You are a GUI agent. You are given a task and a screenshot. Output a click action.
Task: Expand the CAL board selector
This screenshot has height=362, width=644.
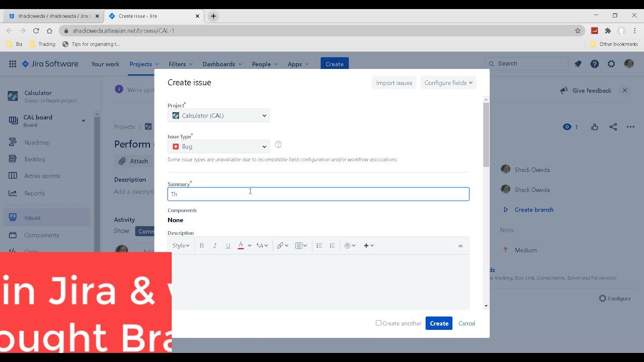point(84,121)
